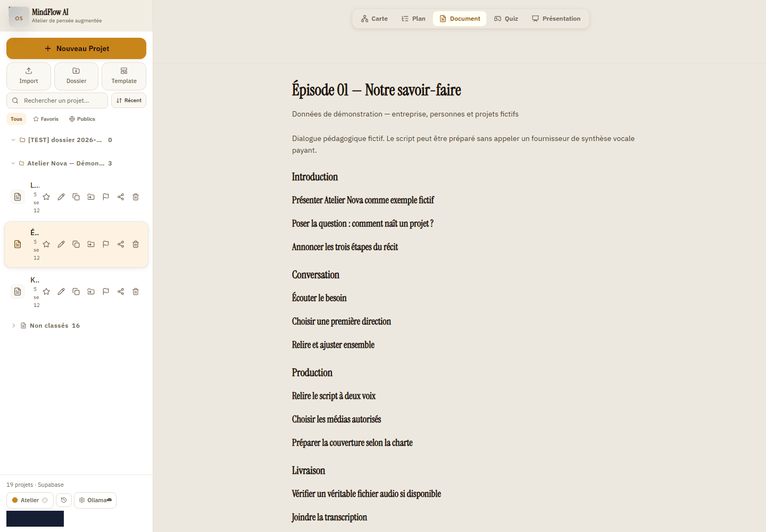Switch to the Carte view tab

tap(374, 19)
